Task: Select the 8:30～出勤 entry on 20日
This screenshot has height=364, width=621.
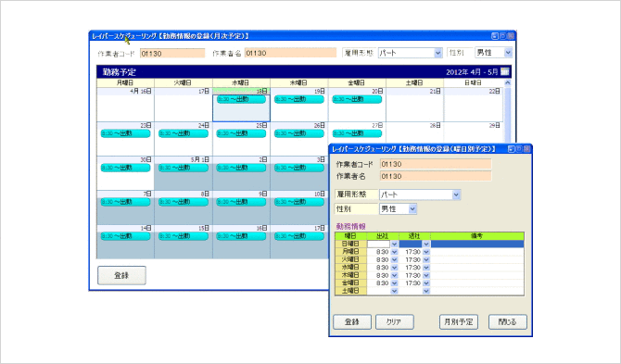Action: pos(357,99)
